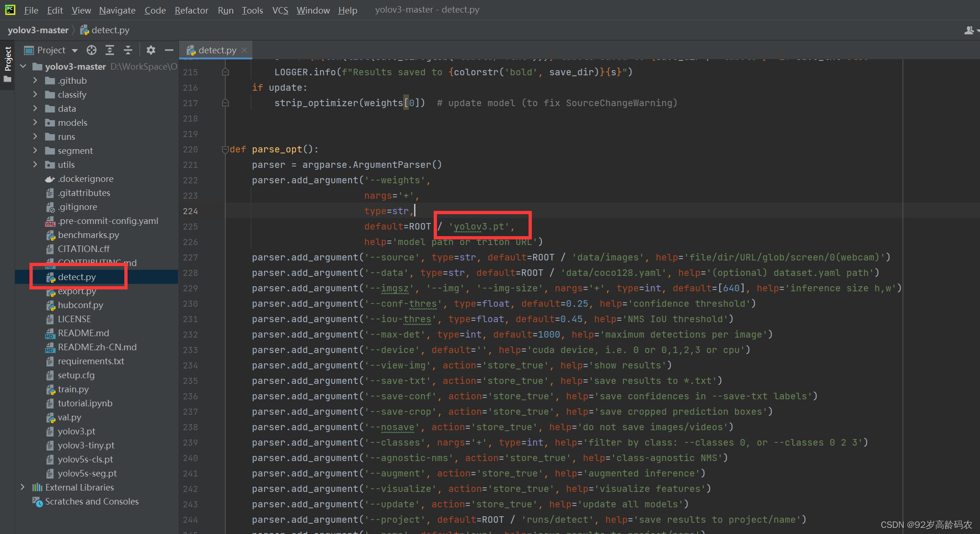Click the user account icon at top right

(969, 30)
